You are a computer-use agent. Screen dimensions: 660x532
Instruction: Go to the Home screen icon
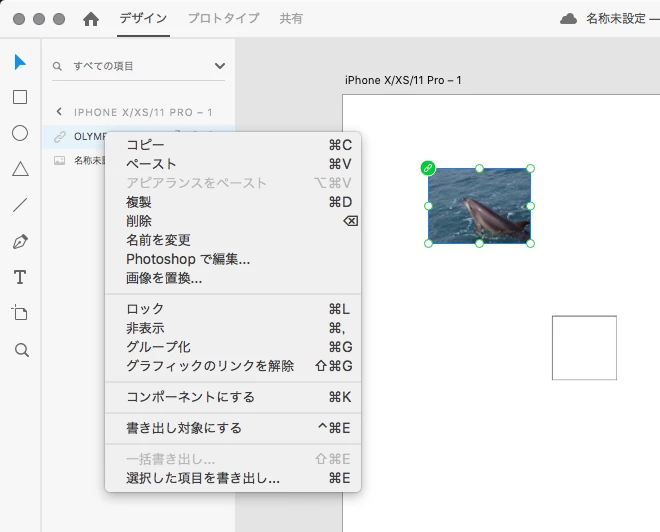(x=91, y=19)
